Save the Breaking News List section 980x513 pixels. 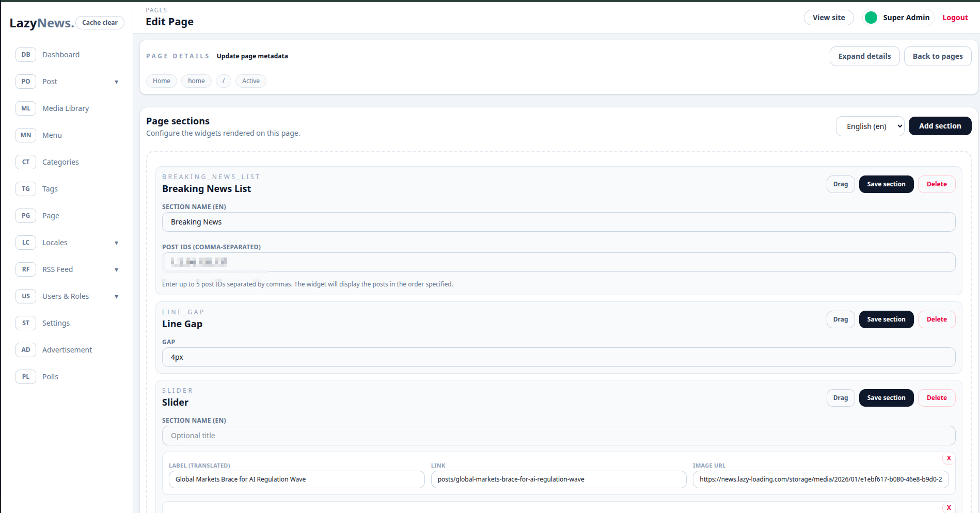point(886,184)
